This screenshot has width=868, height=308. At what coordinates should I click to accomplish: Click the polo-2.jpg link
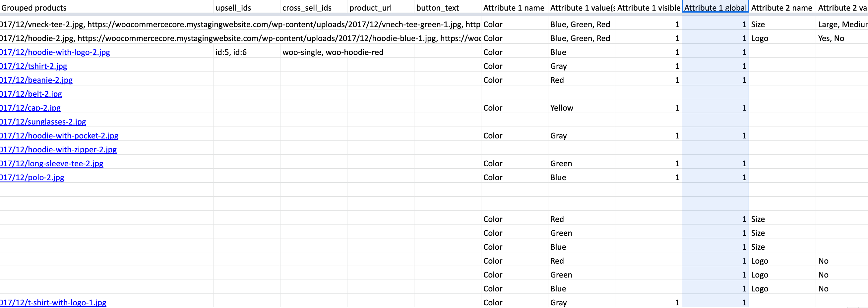click(32, 178)
